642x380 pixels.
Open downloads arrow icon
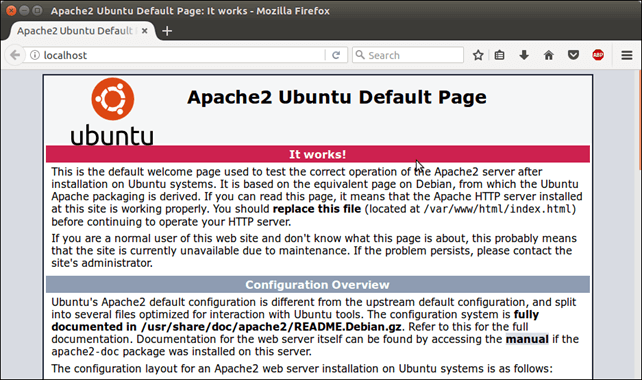(x=524, y=55)
